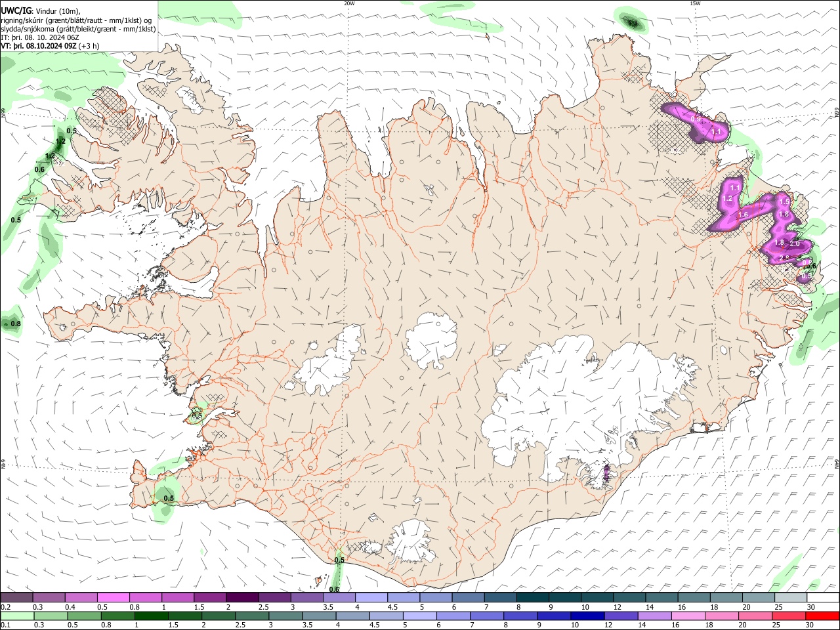Click the white 30 swatch ending the top scale

823,597
